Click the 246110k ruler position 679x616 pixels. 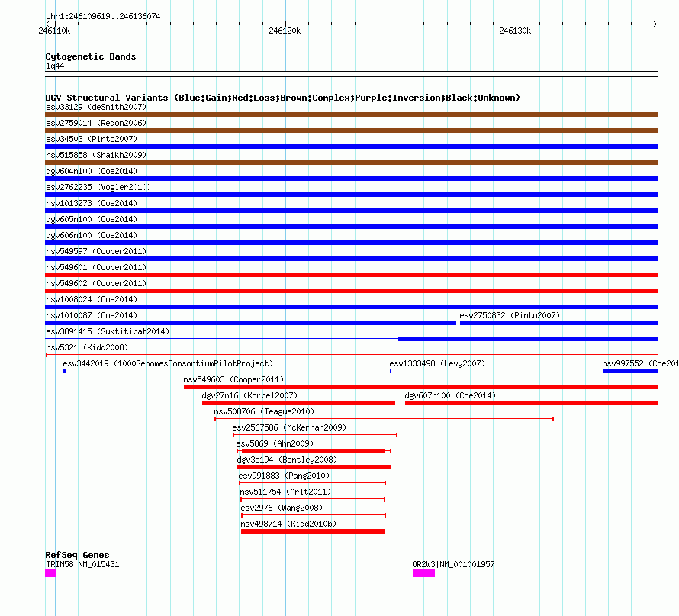coord(54,31)
